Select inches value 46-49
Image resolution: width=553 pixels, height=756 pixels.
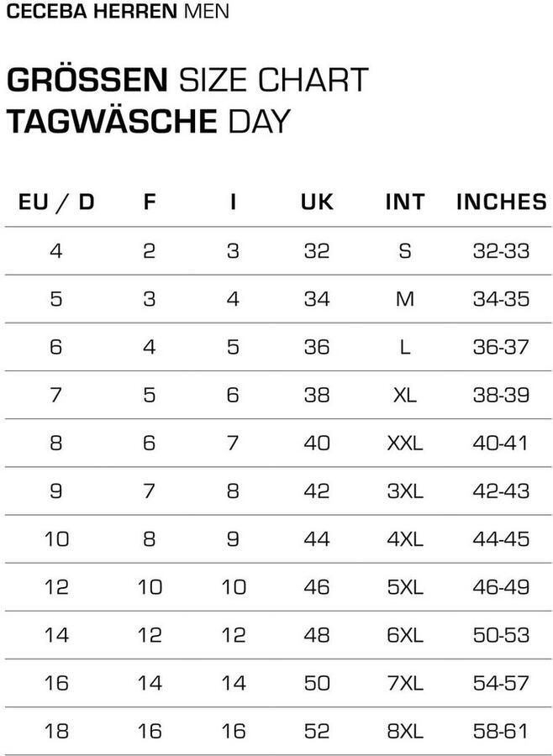pyautogui.click(x=502, y=587)
